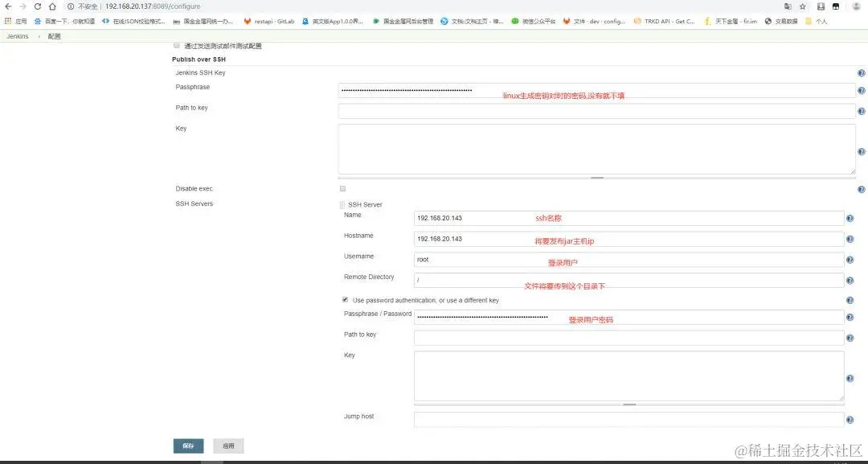
Task: Click the browser back arrow
Action: coord(8,6)
